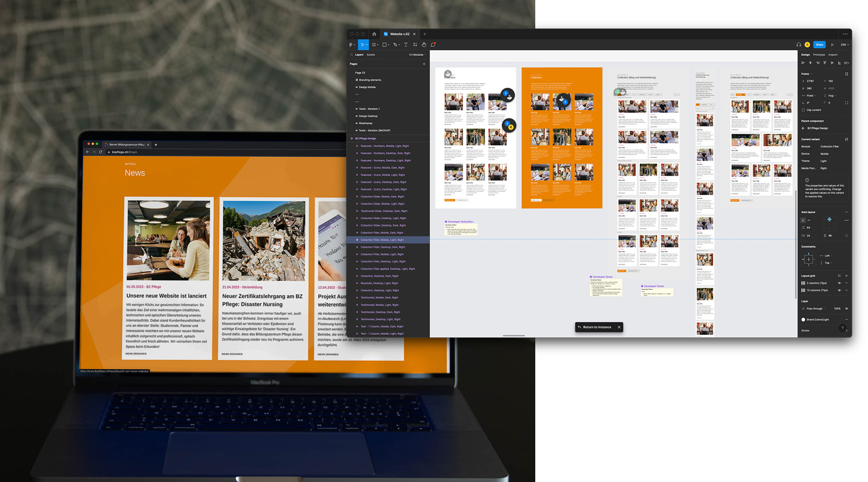Image resolution: width=868 pixels, height=482 pixels.
Task: Open the Modules page dropdown
Action: point(417,55)
